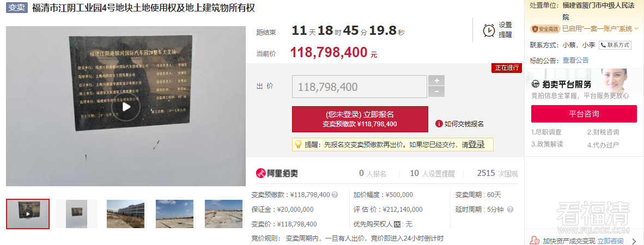The height and width of the screenshot is (245, 644).
Task: Click the bid price input field
Action: pos(360,87)
